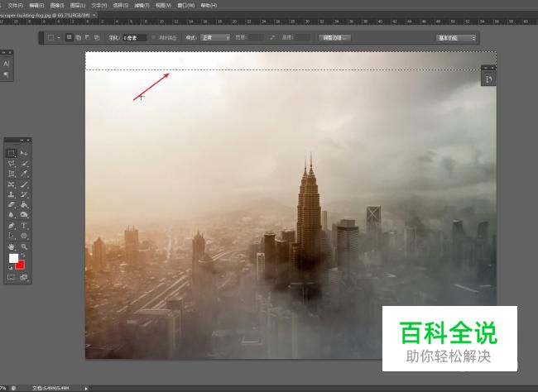Open the Layer menu
The width and height of the screenshot is (538, 392).
(78, 5)
